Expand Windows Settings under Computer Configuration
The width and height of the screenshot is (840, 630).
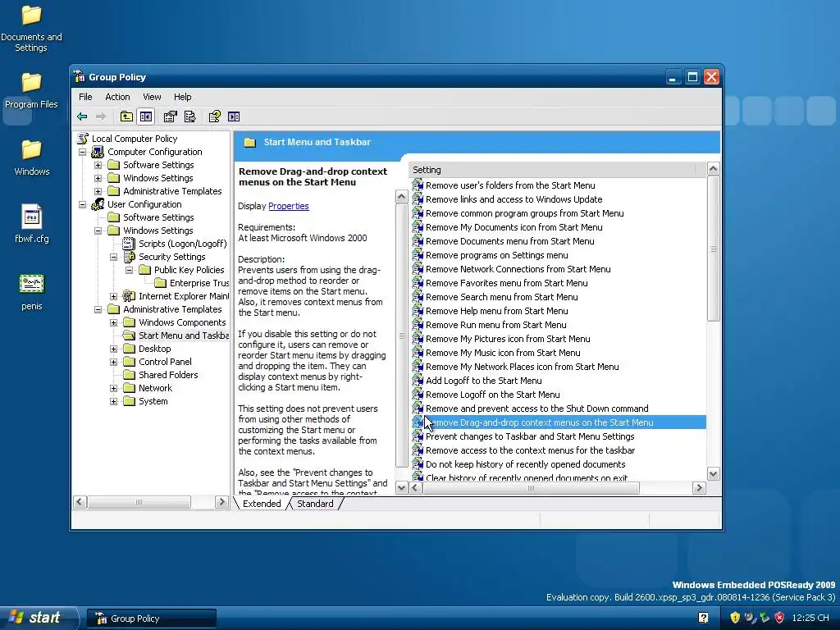tap(98, 178)
